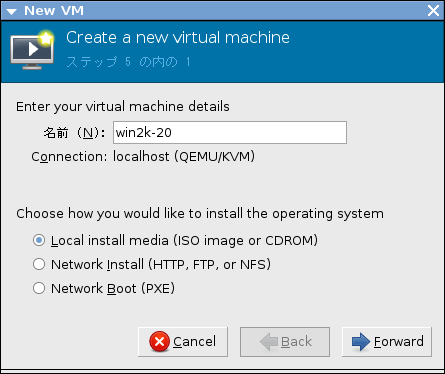Go Forward to the next step
The height and width of the screenshot is (374, 445).
tap(387, 342)
